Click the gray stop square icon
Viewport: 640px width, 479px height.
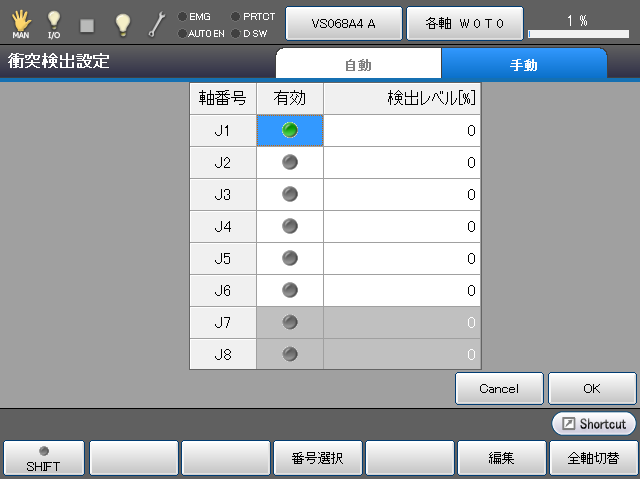click(87, 24)
